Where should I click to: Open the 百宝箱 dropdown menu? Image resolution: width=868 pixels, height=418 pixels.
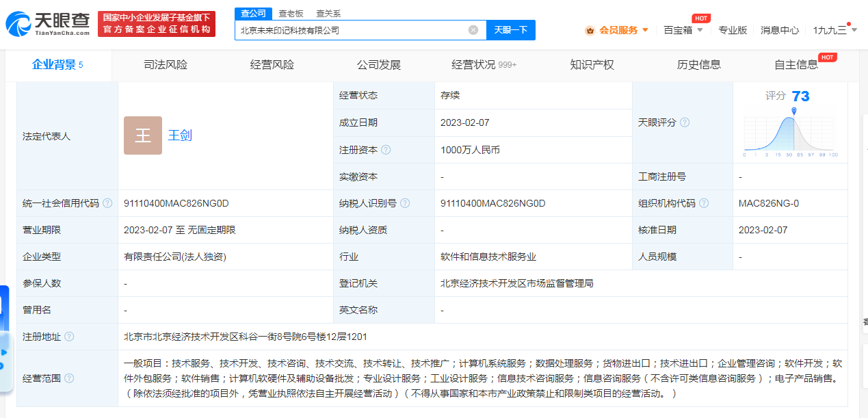(683, 30)
